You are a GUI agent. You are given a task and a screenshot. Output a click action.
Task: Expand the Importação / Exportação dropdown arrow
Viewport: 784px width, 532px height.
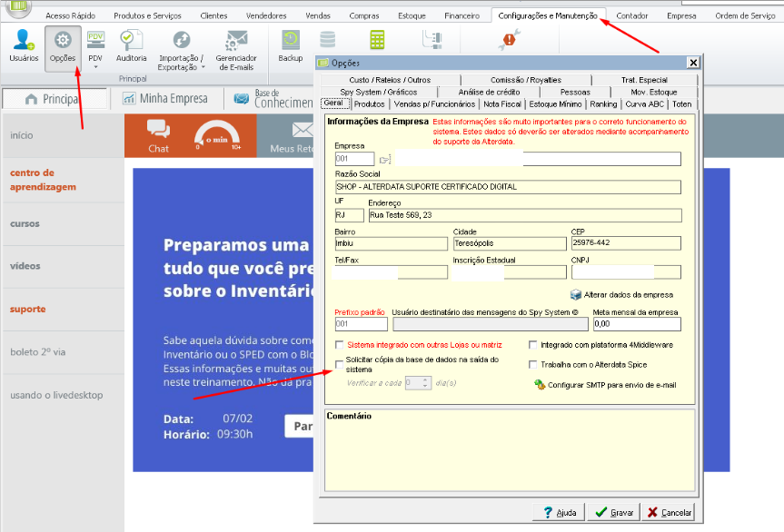(203, 67)
